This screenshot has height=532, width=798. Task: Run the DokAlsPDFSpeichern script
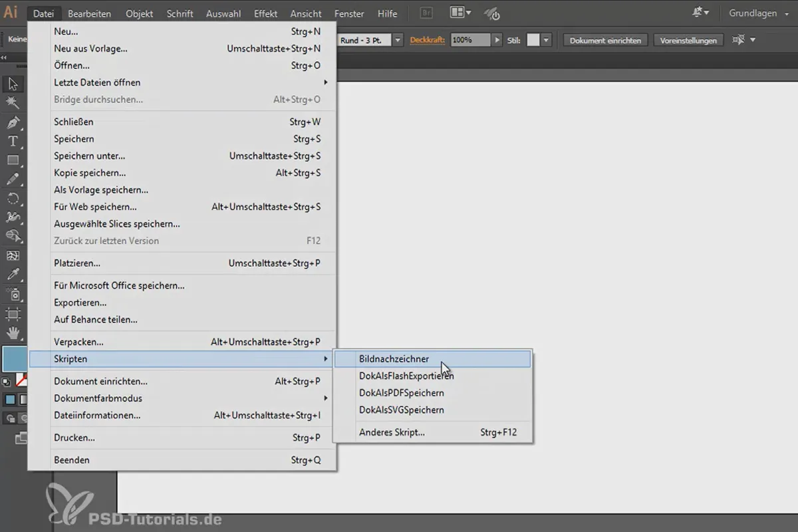432,393
